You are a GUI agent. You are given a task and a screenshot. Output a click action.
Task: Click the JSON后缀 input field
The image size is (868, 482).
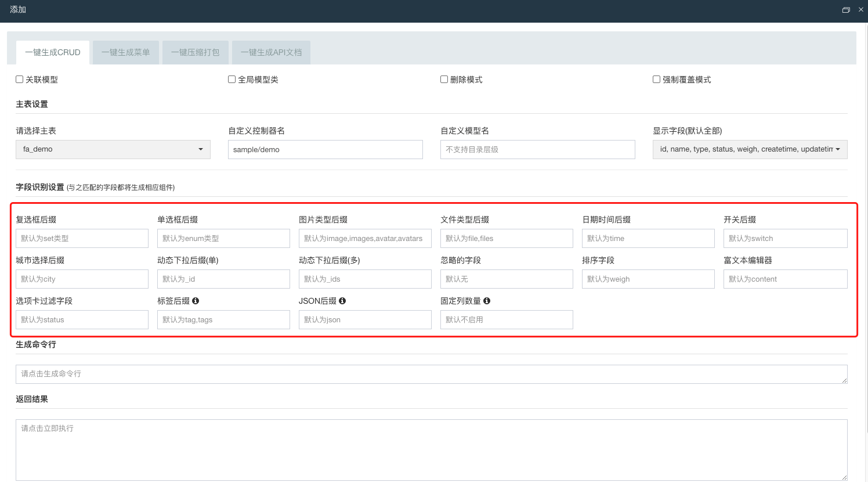(x=365, y=319)
